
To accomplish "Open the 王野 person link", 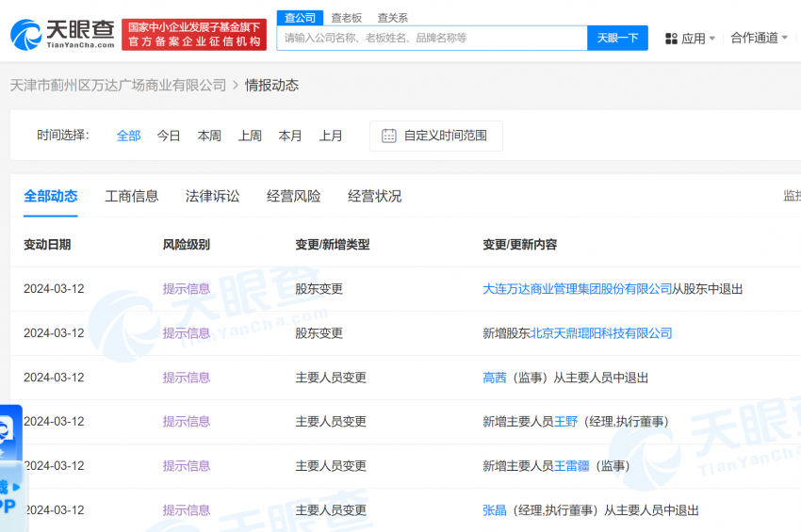I will pos(565,422).
